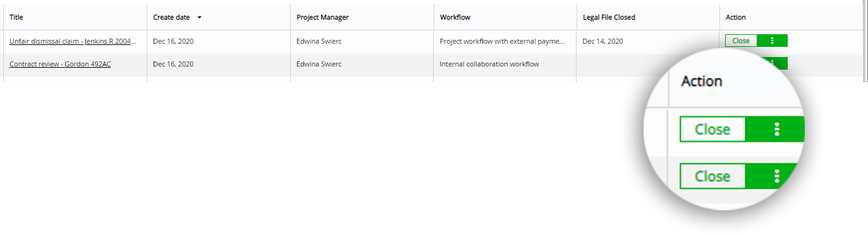Click the vertical scrollbar at the table's right edge
The width and height of the screenshot is (868, 235).
(865, 41)
